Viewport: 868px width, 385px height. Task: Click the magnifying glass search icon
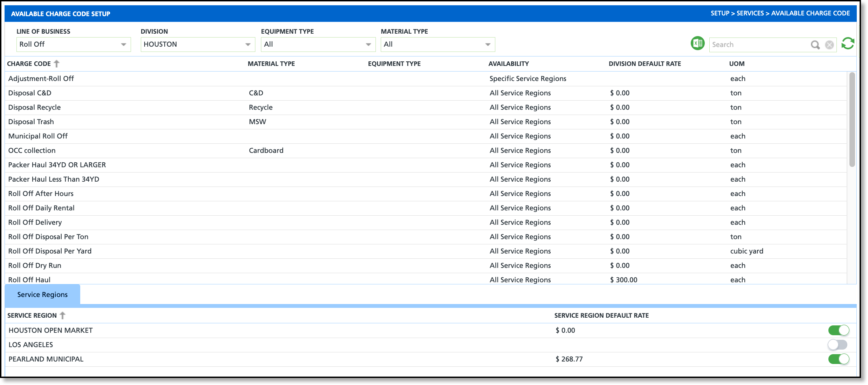(x=815, y=45)
